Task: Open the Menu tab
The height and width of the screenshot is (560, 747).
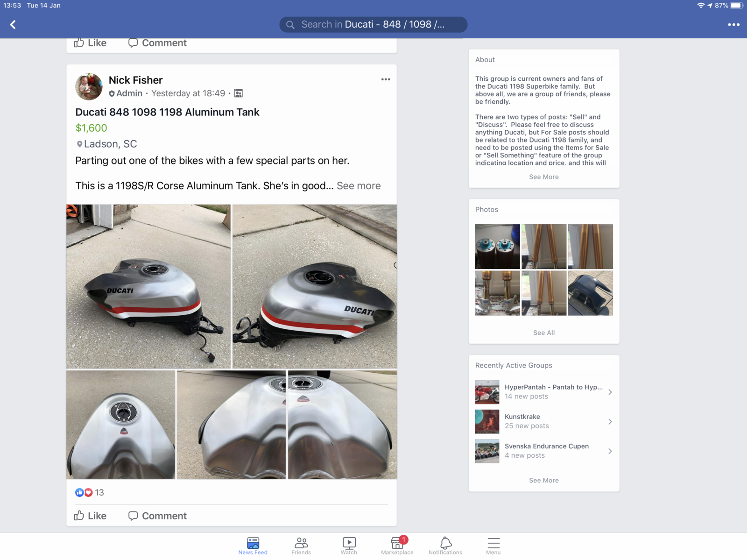Action: point(493,546)
